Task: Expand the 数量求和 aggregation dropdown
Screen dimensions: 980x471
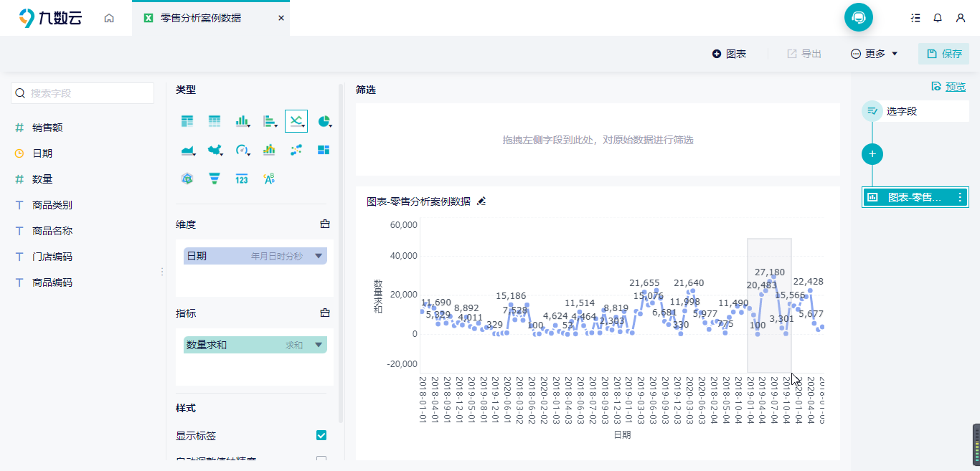Action: point(319,345)
